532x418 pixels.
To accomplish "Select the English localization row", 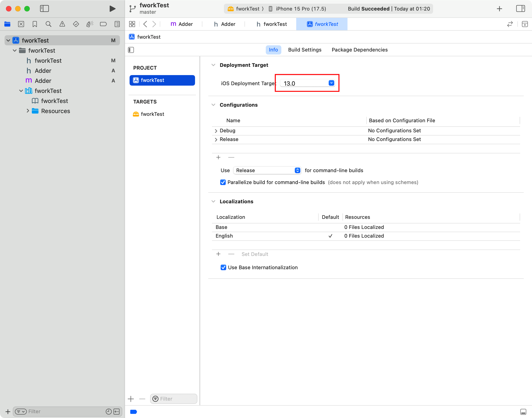I will (366, 236).
